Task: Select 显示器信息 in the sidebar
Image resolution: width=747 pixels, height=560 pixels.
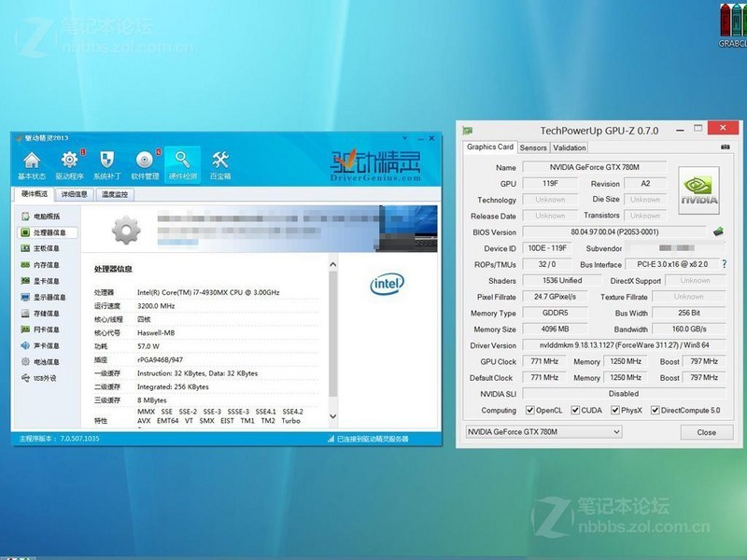Action: coord(44,297)
